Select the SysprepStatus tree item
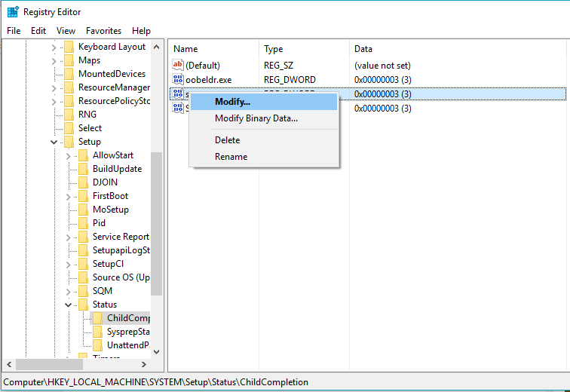This screenshot has width=570, height=392. click(x=128, y=332)
